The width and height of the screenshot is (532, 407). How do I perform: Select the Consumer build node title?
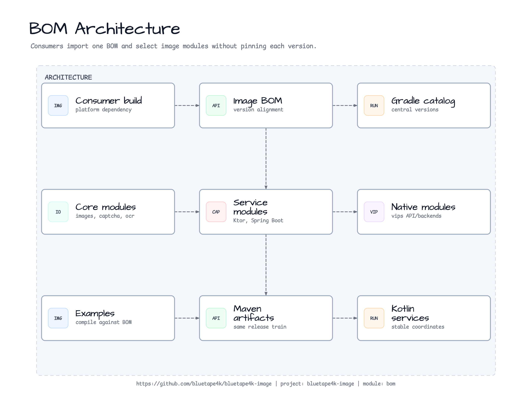109,101
